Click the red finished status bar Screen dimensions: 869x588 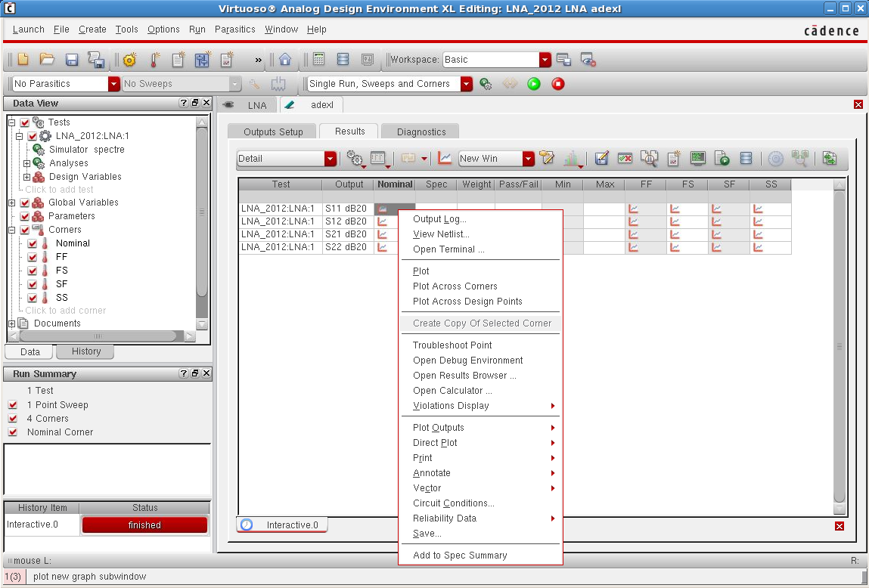point(144,525)
